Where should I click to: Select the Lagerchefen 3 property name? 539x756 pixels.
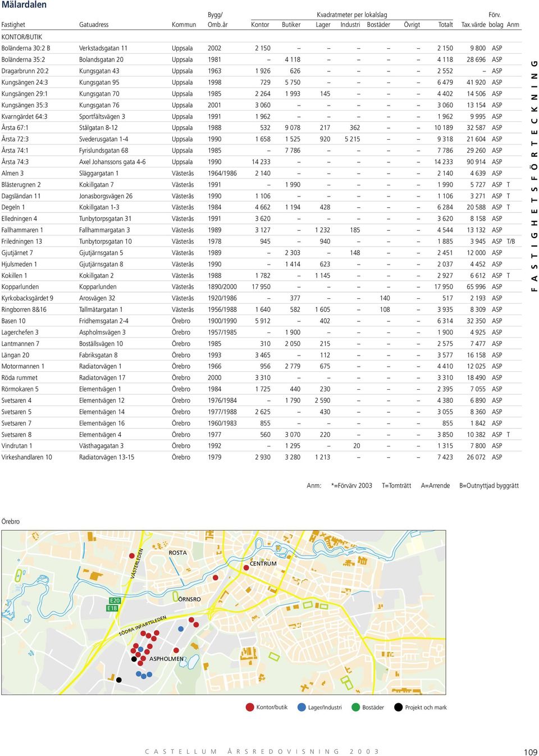[x=20, y=333]
